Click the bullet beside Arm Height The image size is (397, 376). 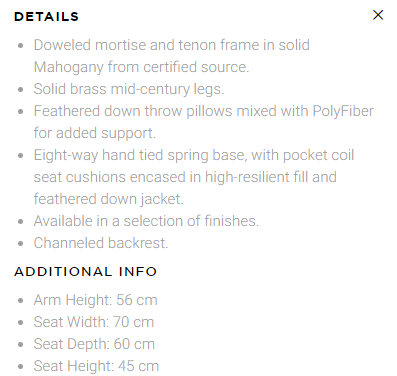[x=21, y=301]
